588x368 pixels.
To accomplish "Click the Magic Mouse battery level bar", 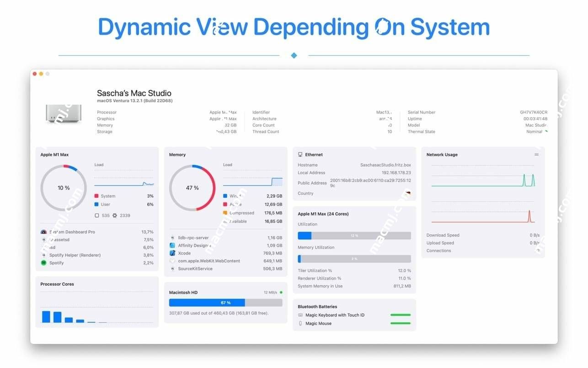I will tap(401, 324).
